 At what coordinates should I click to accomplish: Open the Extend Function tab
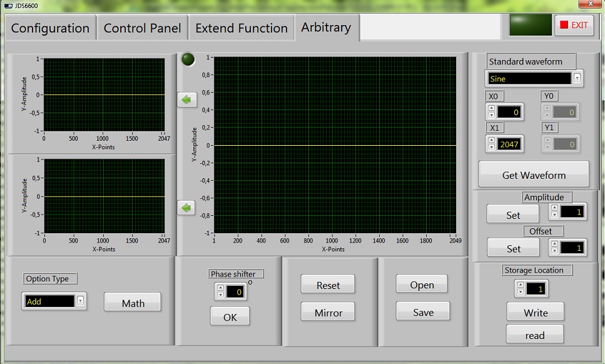point(241,28)
